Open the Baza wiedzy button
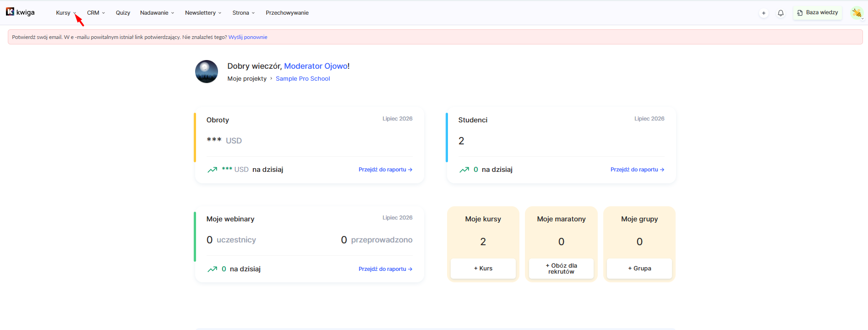 coord(818,13)
